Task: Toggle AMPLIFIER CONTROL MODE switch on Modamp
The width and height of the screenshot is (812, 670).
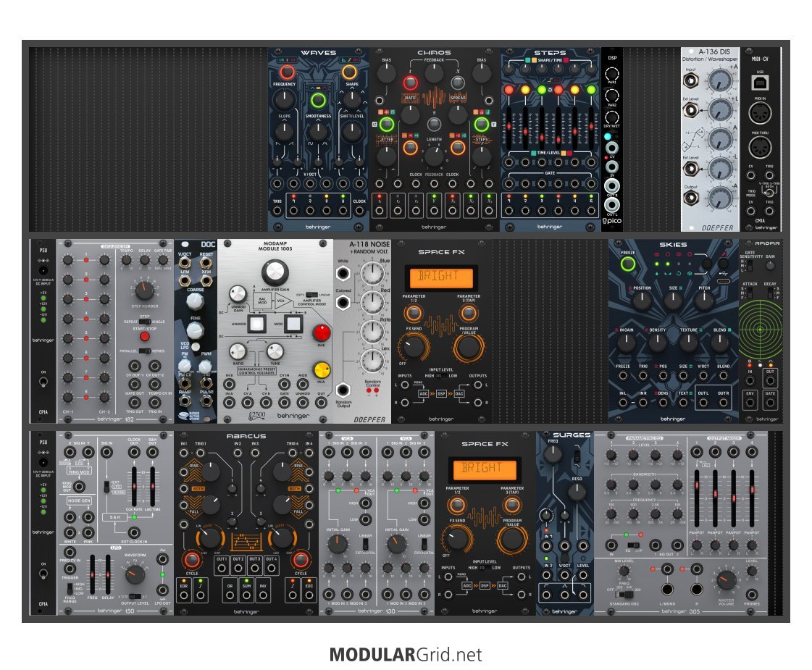Action: (311, 295)
